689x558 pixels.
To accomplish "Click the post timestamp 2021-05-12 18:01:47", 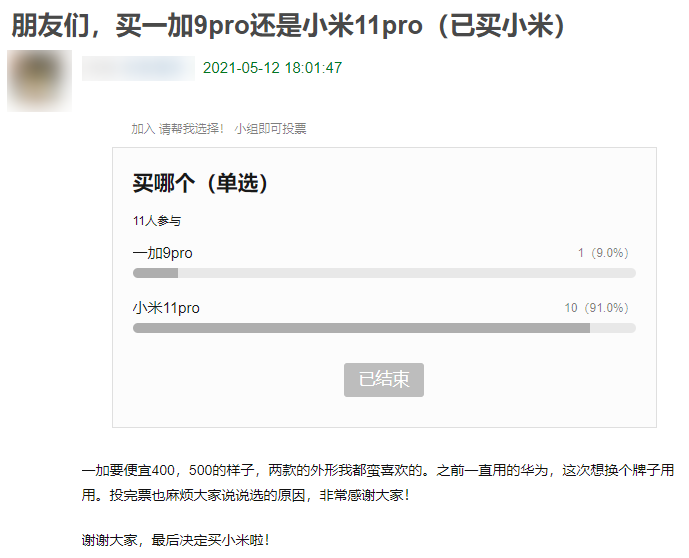I will click(x=272, y=68).
